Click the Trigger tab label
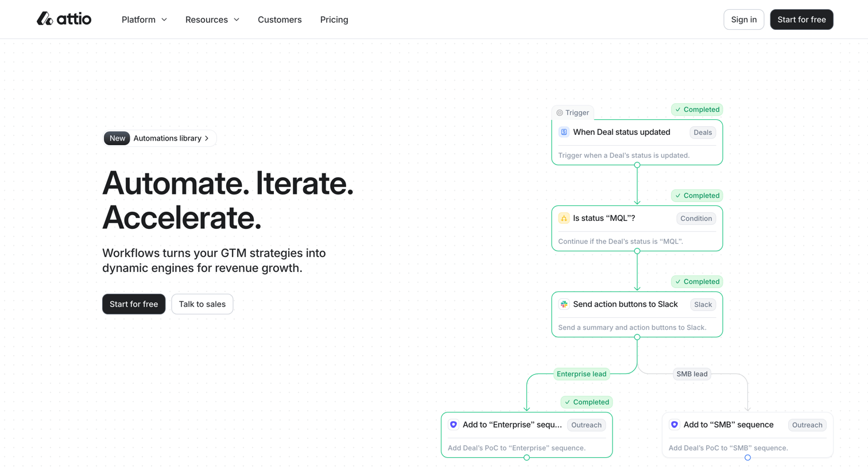 click(572, 113)
